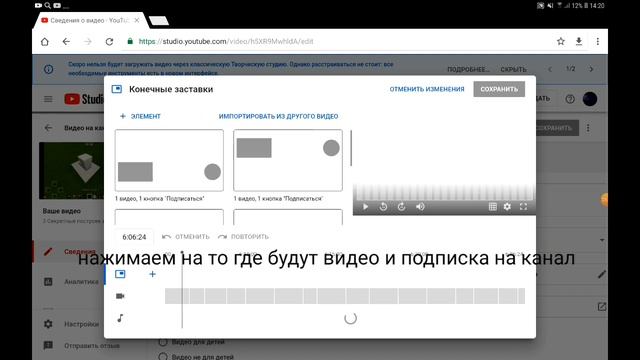Click 'ОТМЕНИТЬ ИЗМЕНЕНИЯ' in the dialog

click(427, 89)
